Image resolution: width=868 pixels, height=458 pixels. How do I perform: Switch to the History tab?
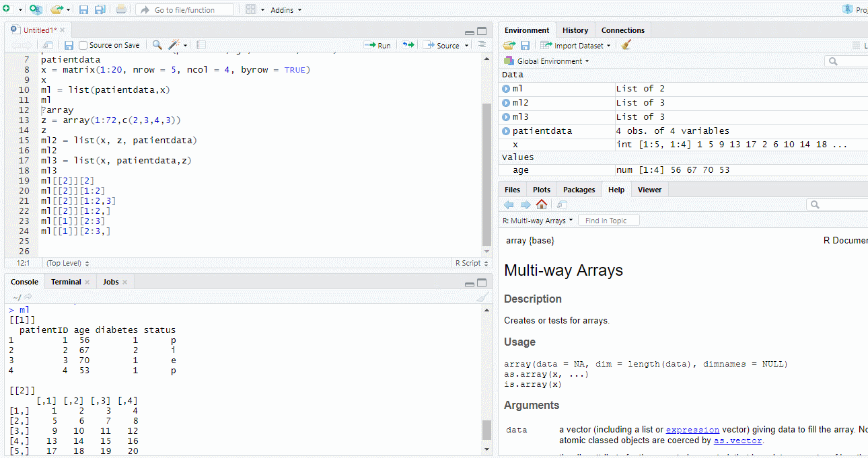coord(575,30)
